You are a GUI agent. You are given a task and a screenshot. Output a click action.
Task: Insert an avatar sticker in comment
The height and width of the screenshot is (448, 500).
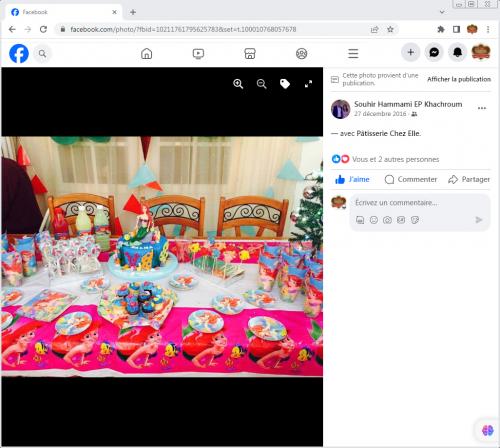coord(360,220)
